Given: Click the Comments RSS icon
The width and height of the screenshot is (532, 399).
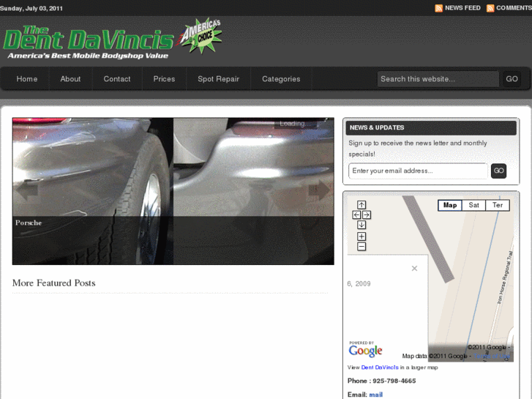Looking at the screenshot, I should [490, 8].
